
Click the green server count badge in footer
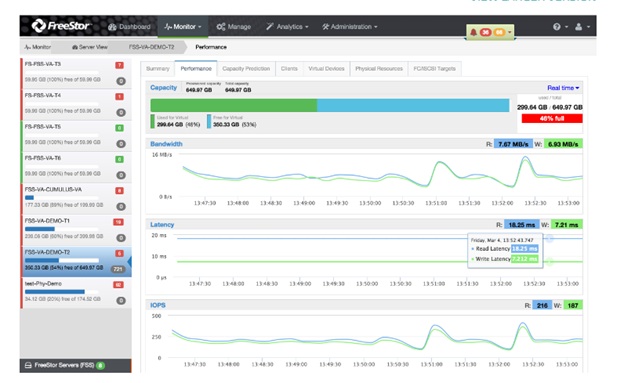click(x=100, y=365)
